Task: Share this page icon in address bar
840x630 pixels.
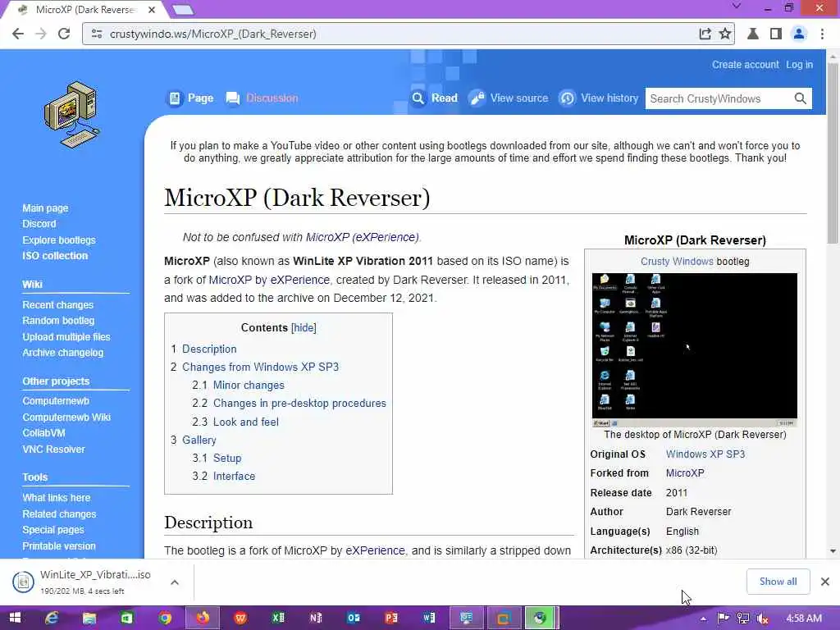Action: click(x=705, y=34)
